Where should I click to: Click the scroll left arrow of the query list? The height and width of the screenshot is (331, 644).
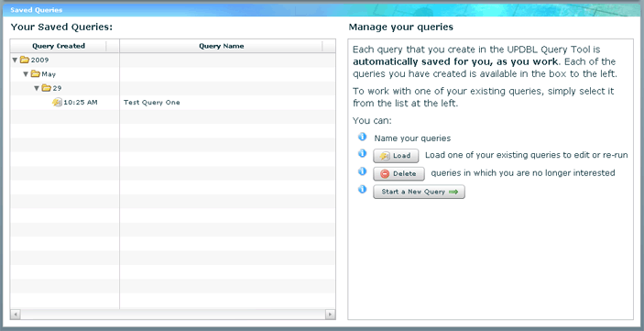tap(16, 314)
